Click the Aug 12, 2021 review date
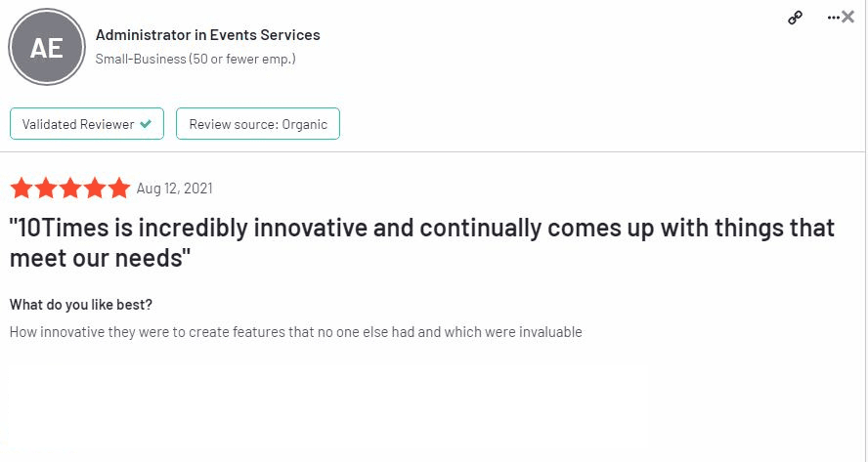868x462 pixels. pyautogui.click(x=174, y=189)
